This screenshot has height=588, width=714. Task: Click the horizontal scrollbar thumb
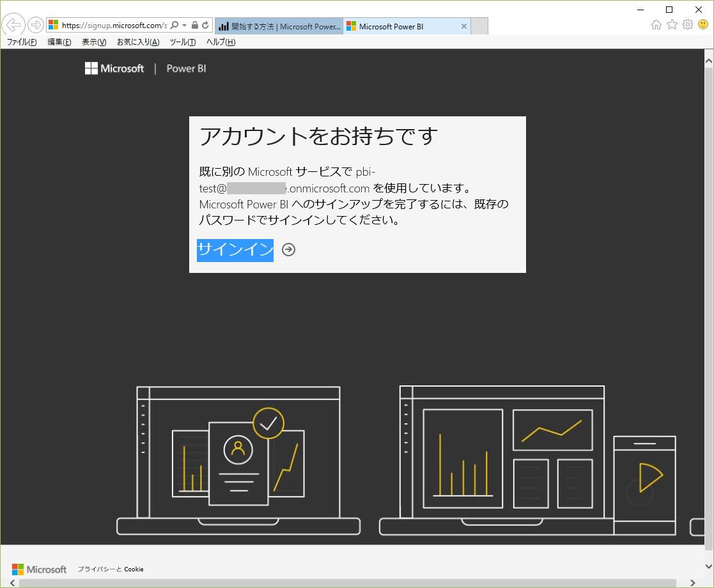[348, 583]
